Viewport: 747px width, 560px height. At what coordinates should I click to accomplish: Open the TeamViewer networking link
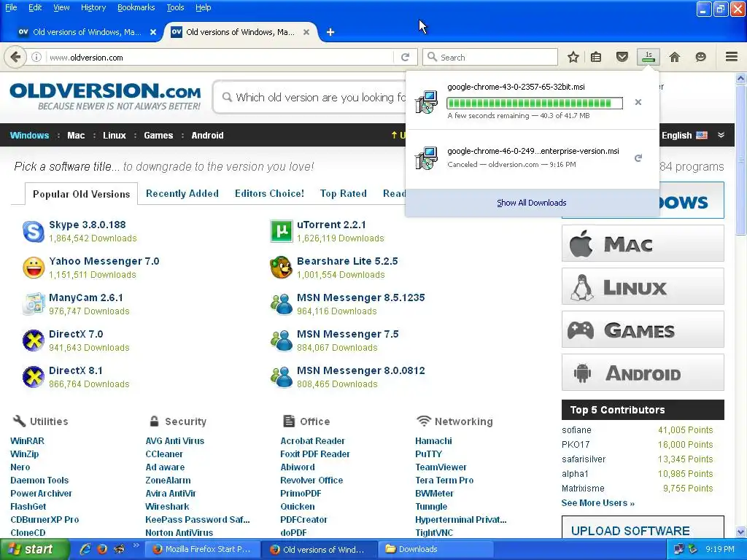pos(441,467)
